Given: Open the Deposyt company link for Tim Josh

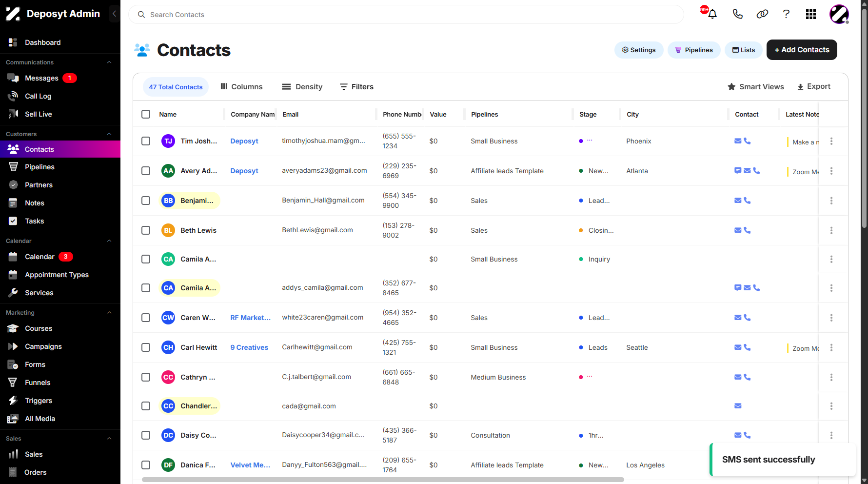Looking at the screenshot, I should coord(244,141).
